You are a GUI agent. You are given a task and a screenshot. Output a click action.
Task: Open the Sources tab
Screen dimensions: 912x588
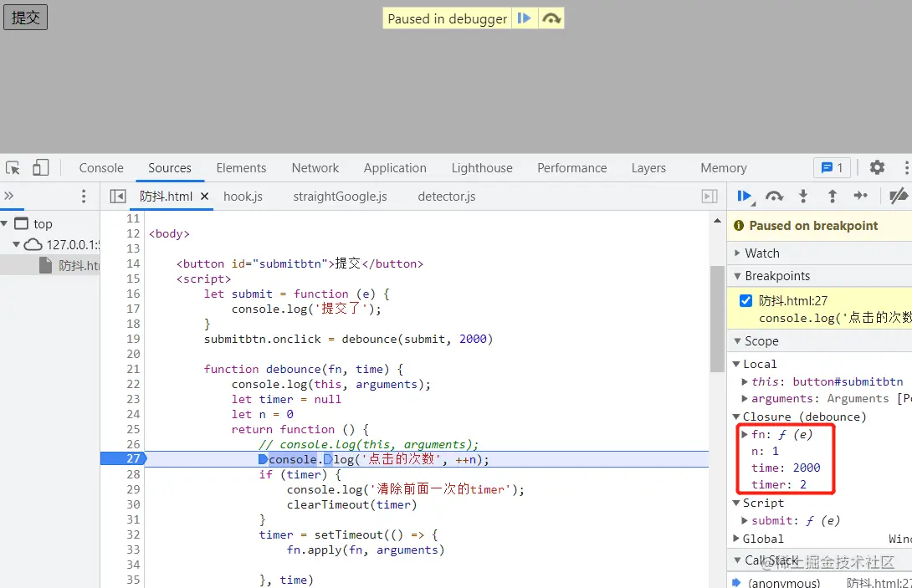click(x=169, y=168)
